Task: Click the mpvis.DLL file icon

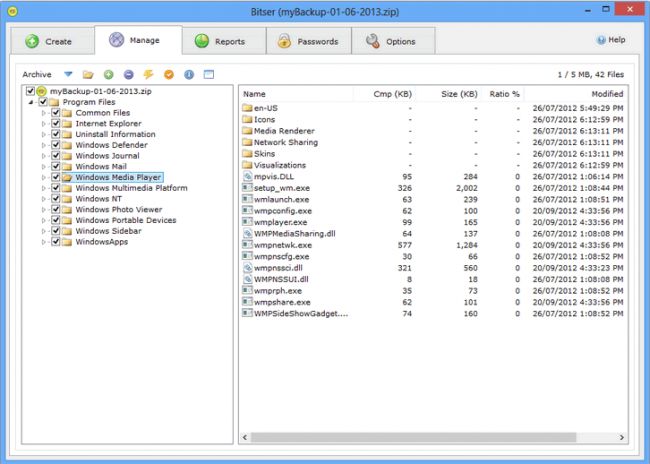Action: (x=247, y=176)
